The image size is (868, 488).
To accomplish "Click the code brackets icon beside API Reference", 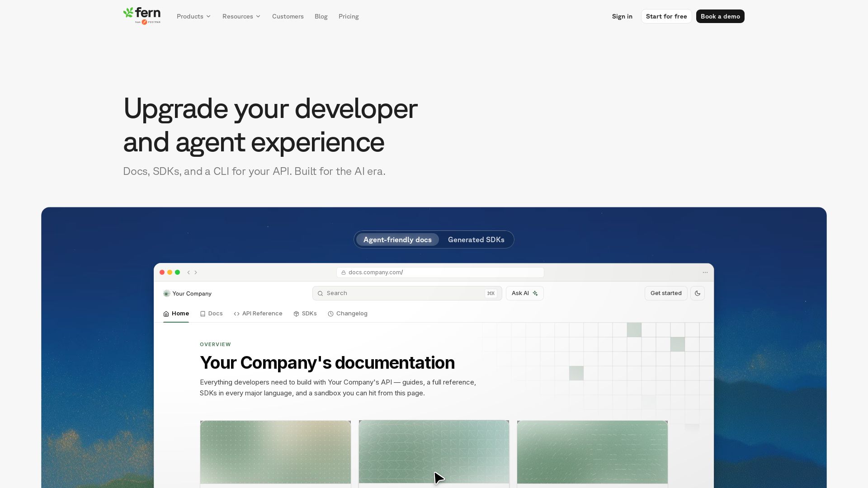I will coord(236,314).
